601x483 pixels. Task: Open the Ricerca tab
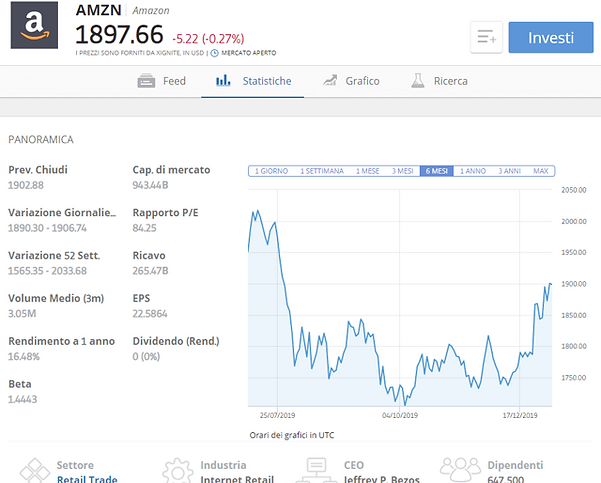[x=439, y=81]
